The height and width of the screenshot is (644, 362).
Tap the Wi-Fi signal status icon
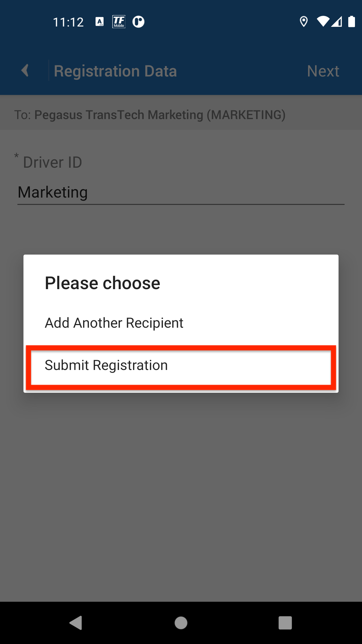(x=323, y=22)
